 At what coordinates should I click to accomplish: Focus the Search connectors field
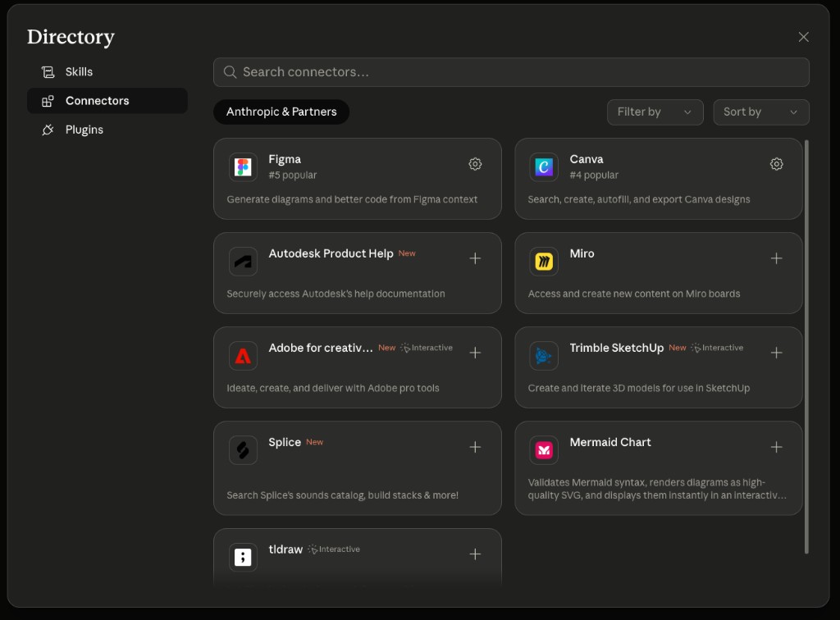tap(511, 72)
